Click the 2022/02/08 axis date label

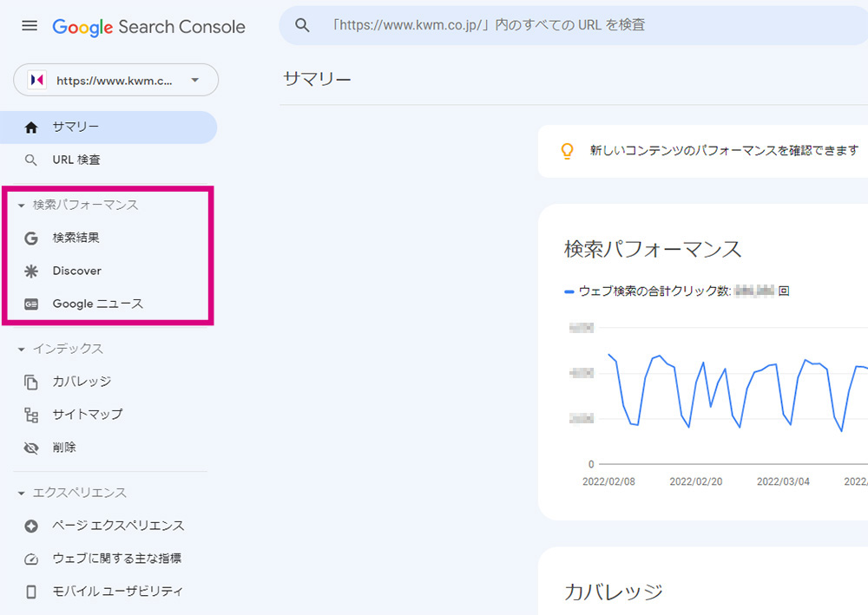coord(608,481)
